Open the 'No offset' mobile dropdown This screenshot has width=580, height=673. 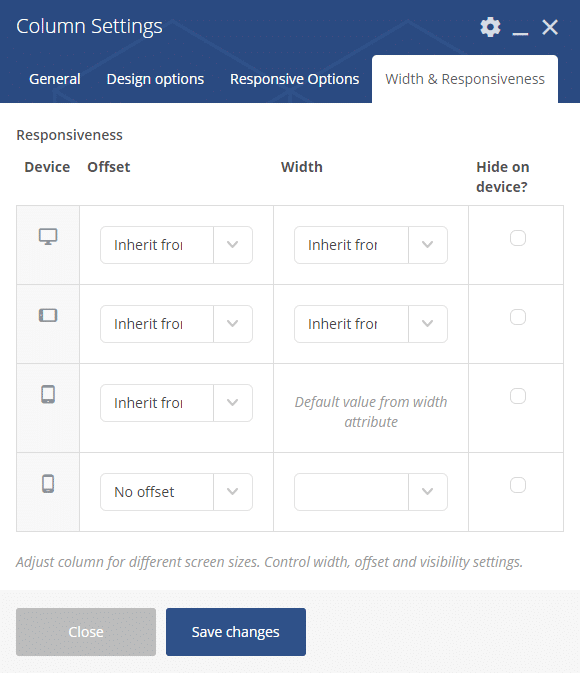pos(176,492)
